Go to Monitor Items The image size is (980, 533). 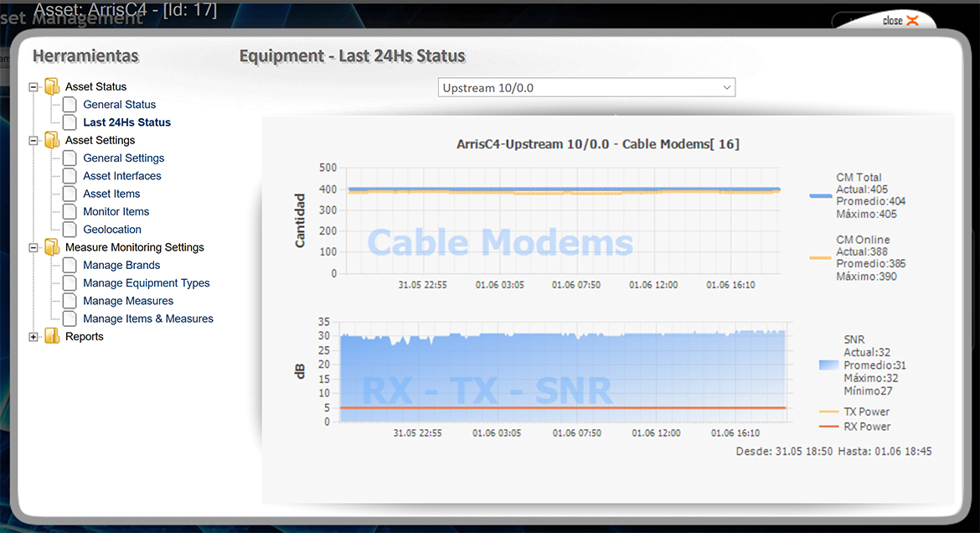[x=116, y=212]
